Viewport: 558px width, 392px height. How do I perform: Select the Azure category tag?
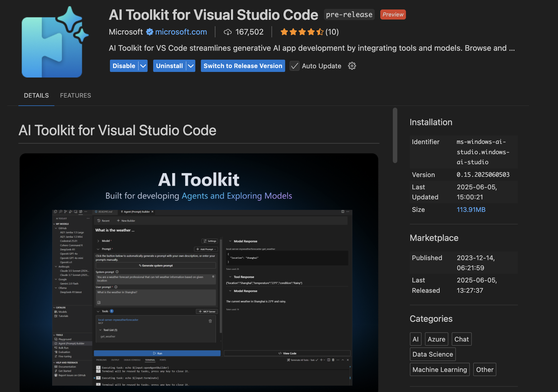[436, 339]
